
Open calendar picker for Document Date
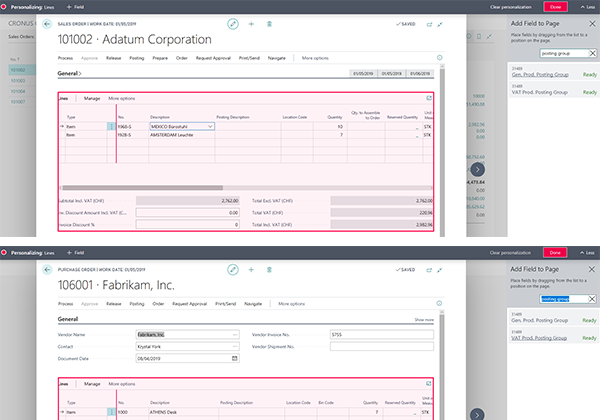pos(234,357)
